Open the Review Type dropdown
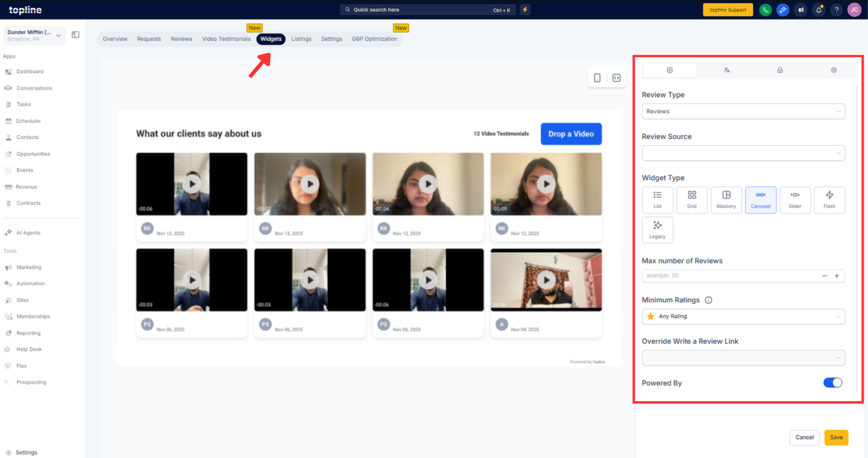Image resolution: width=868 pixels, height=458 pixels. [x=743, y=111]
